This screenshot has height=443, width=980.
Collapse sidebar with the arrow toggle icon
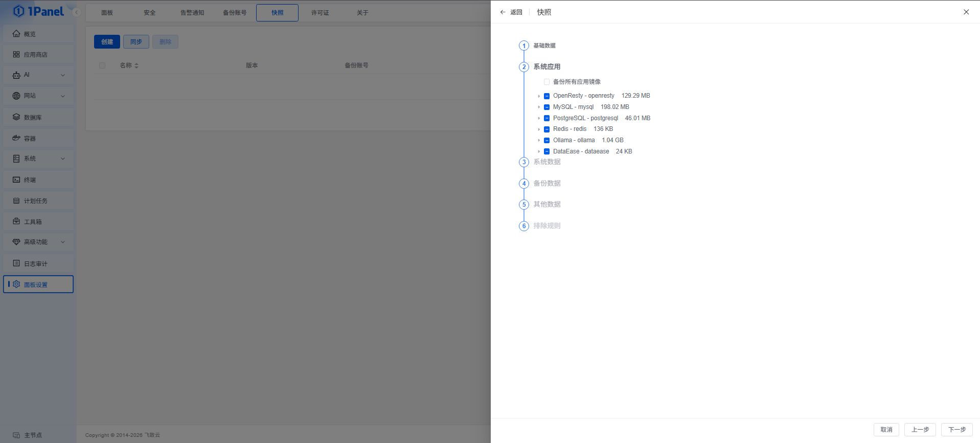pyautogui.click(x=76, y=12)
